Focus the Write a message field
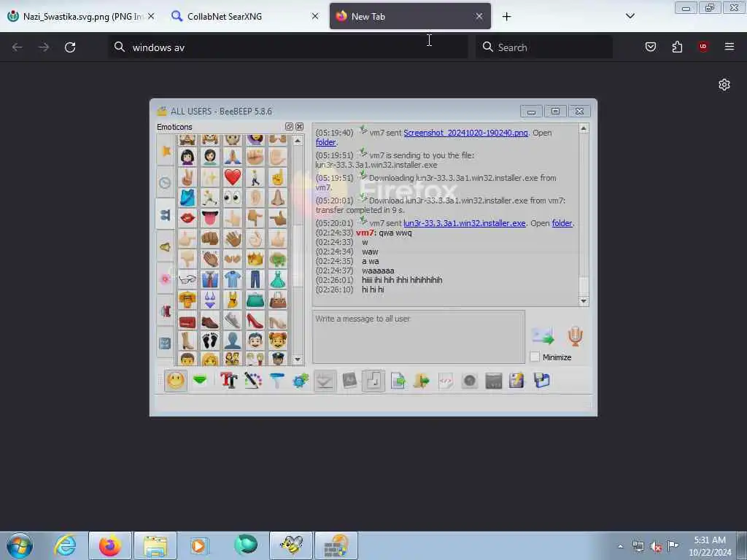 (x=418, y=337)
